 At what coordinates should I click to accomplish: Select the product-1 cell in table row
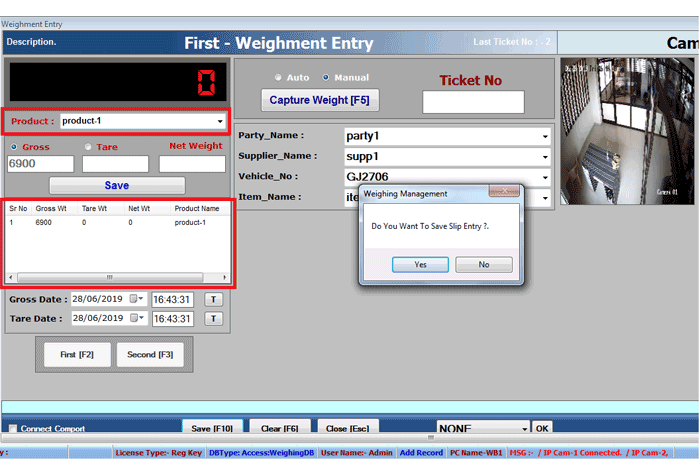[x=190, y=222]
